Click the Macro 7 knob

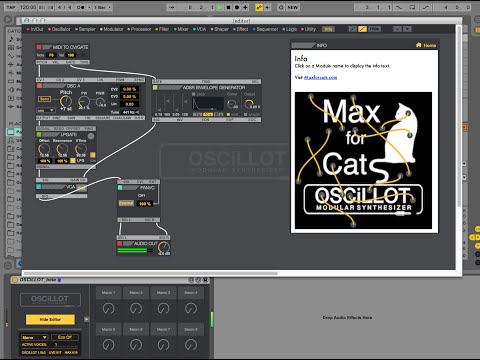163,344
